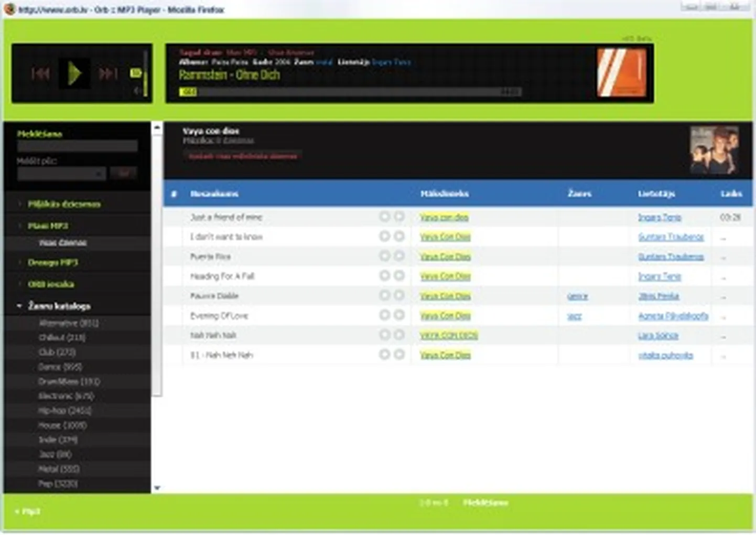Click second round icon in 'Puerto Rico' row
The width and height of the screenshot is (756, 535).
pyautogui.click(x=399, y=255)
